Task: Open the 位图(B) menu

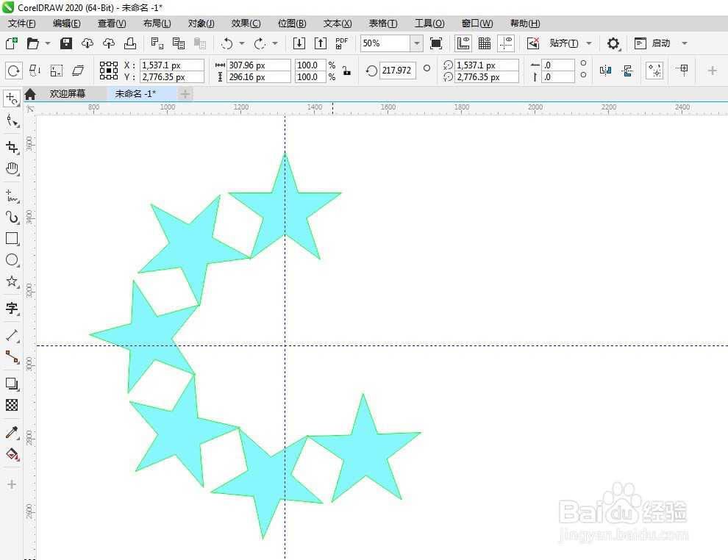Action: click(292, 24)
